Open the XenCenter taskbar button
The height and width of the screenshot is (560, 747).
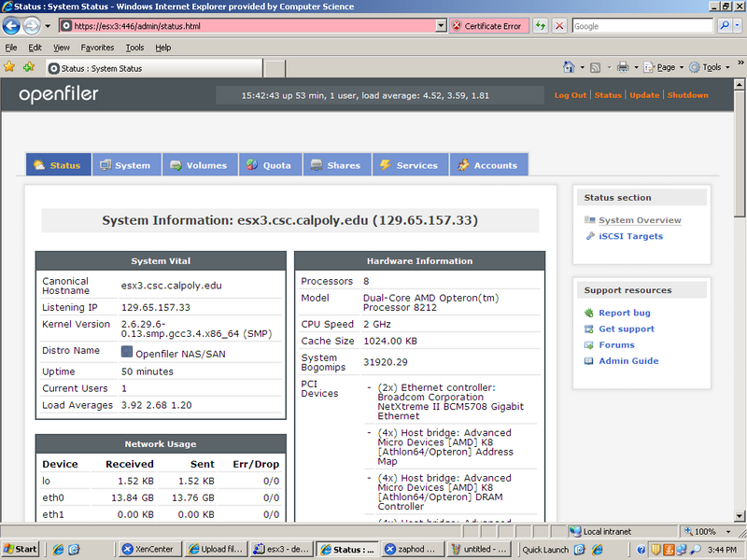tap(149, 549)
